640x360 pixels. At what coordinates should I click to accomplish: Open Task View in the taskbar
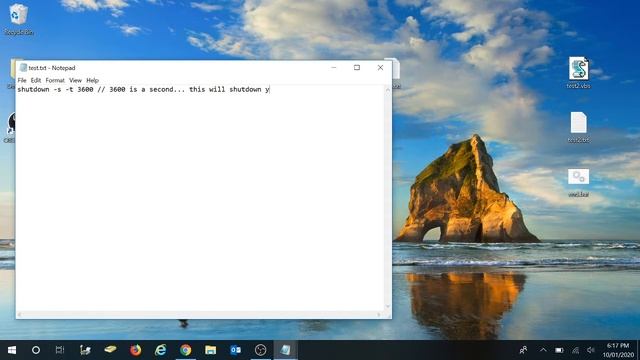[60, 350]
